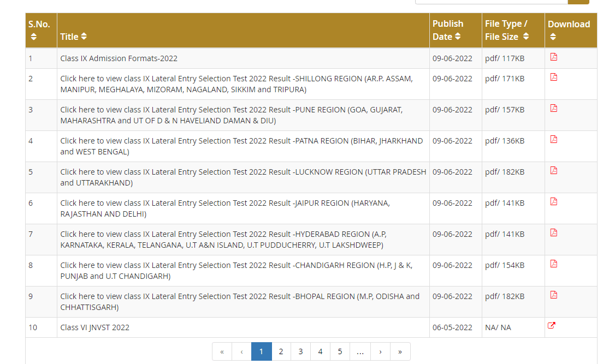Download Bhopal Region result PDF icon
The width and height of the screenshot is (603, 364).
pyautogui.click(x=553, y=295)
